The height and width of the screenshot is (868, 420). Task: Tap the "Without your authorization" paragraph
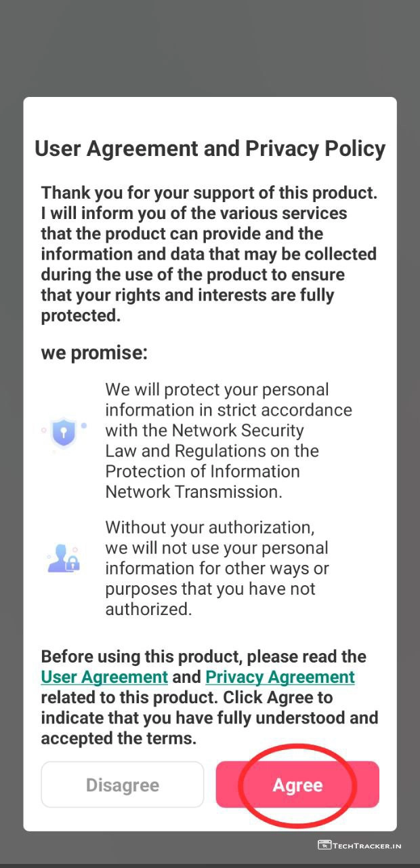(217, 568)
